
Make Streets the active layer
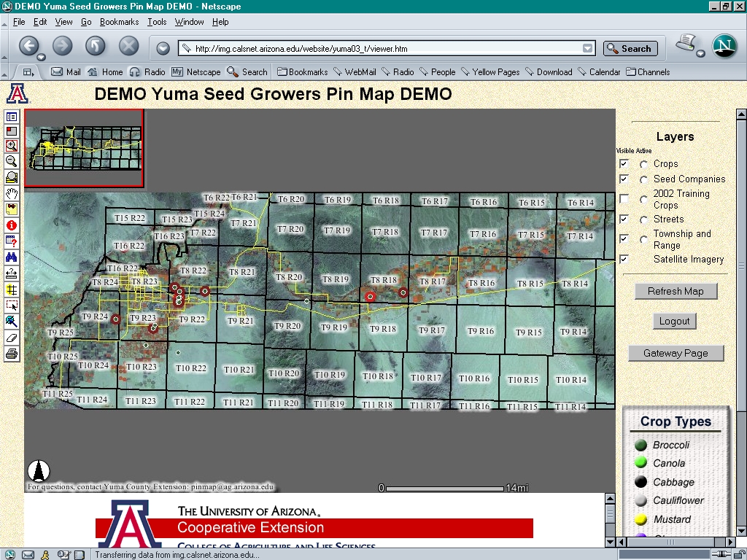(644, 219)
